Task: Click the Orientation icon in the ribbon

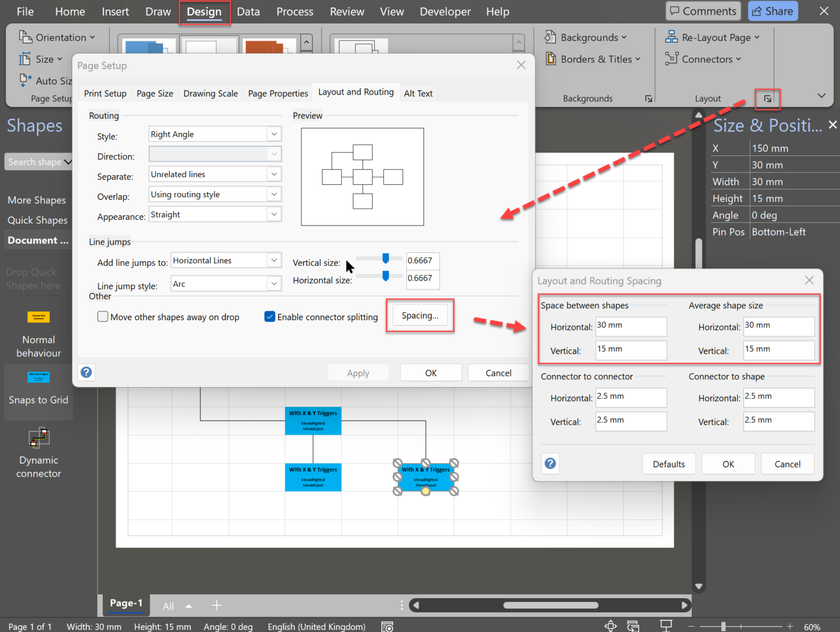Action: [x=26, y=37]
